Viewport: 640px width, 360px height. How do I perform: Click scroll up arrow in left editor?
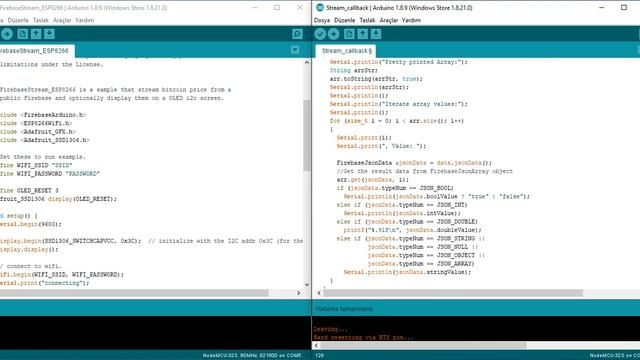[x=307, y=62]
